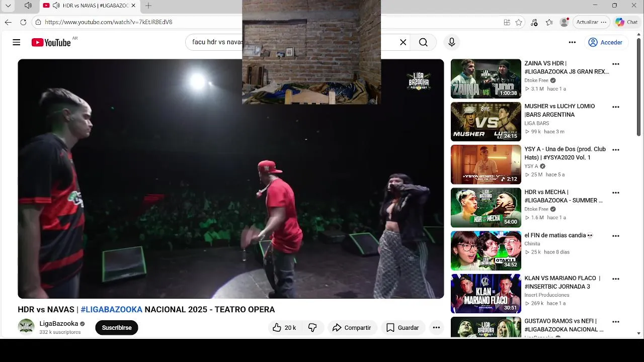644x362 pixels.
Task: Open options for ZAINA VS HDR video
Action: tap(615, 64)
